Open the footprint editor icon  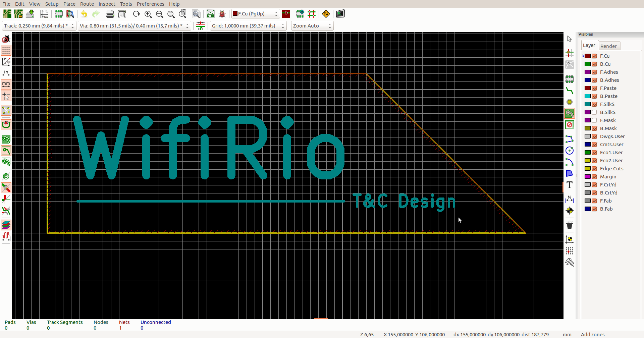pyautogui.click(x=59, y=14)
